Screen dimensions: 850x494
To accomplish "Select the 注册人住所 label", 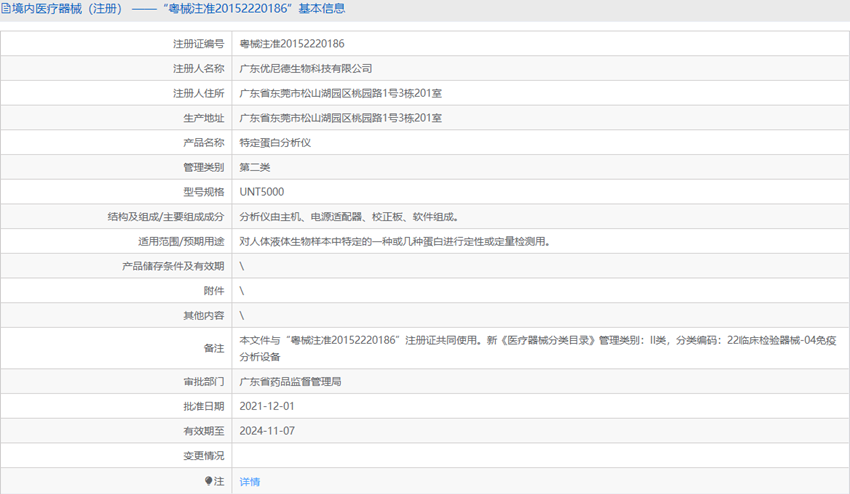I will click(x=198, y=93).
